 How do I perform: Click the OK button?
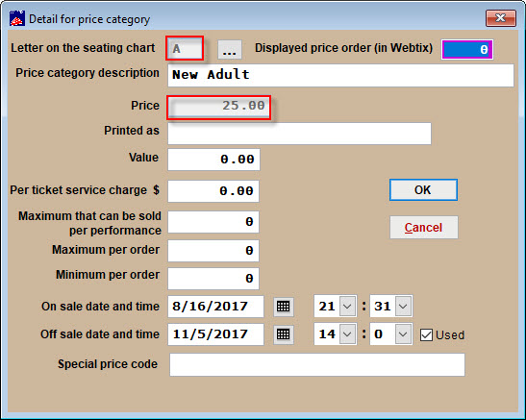[x=423, y=190]
